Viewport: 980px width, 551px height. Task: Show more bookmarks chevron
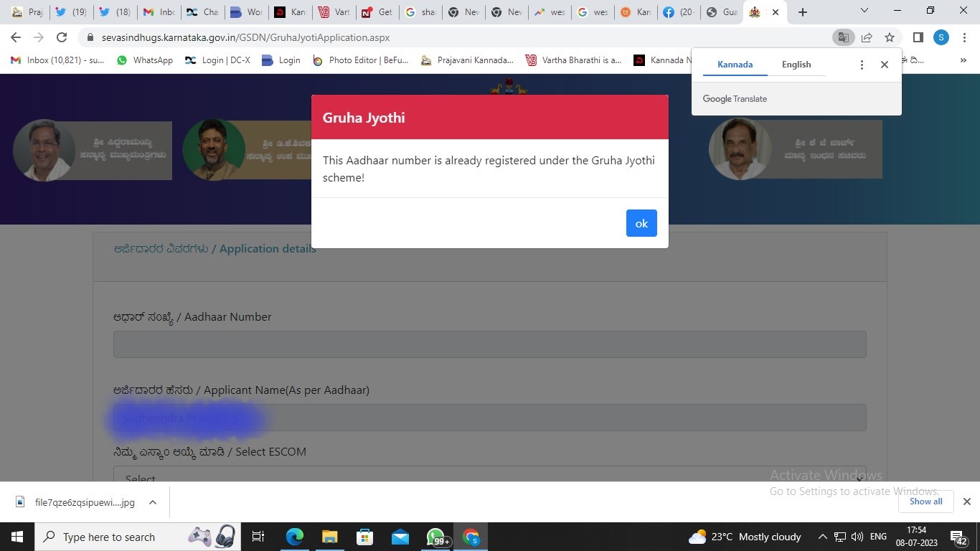[963, 60]
